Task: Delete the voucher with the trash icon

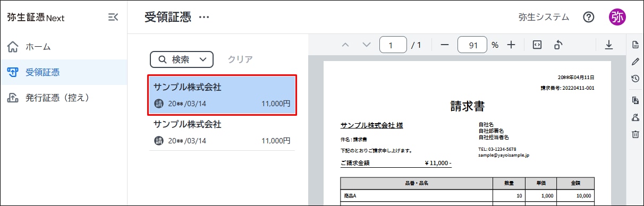Action: (x=635, y=134)
